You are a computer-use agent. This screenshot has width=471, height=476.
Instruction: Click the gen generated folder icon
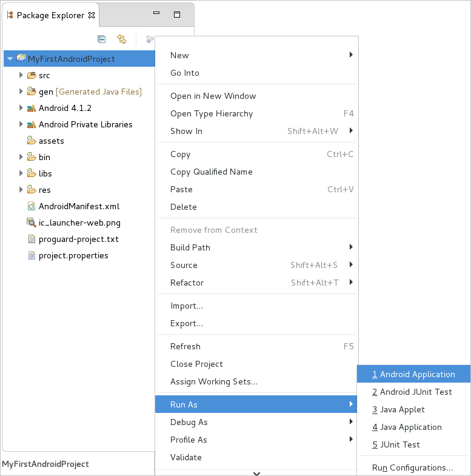[32, 91]
